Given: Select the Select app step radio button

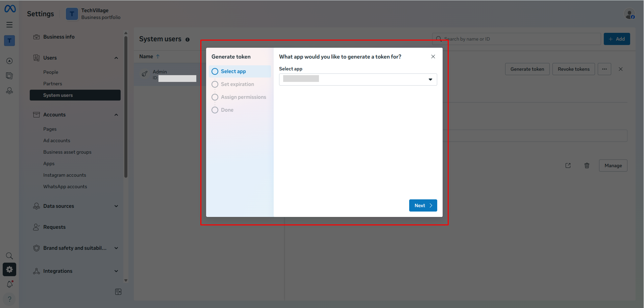Looking at the screenshot, I should 215,71.
